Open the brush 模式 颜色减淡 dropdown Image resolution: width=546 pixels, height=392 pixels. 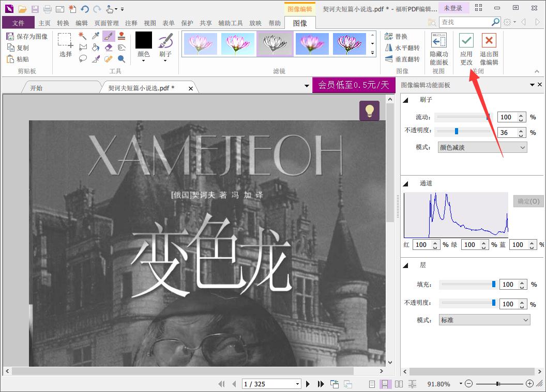click(x=482, y=147)
